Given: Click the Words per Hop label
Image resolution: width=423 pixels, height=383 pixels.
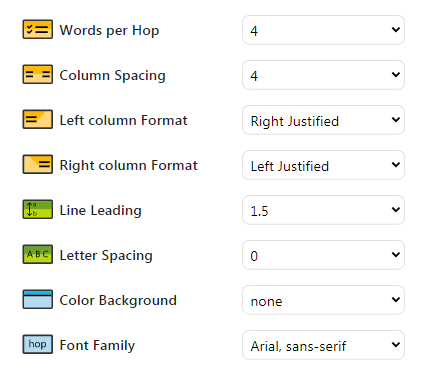Looking at the screenshot, I should click(109, 30).
